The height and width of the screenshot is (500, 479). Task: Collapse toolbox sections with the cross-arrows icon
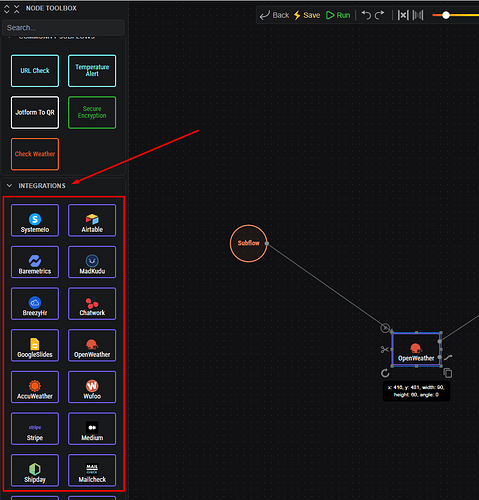(x=17, y=9)
